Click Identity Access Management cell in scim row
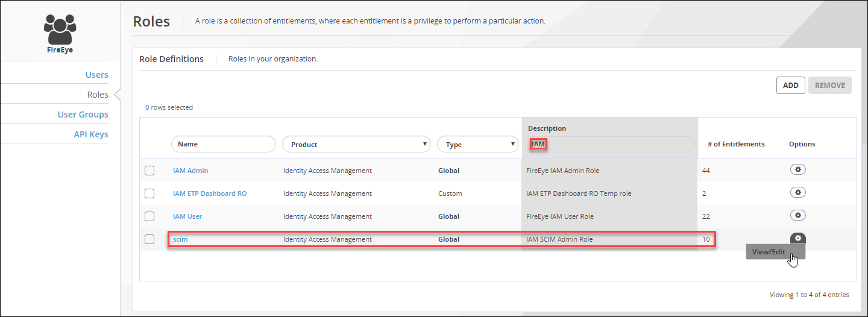Viewport: 868px width, 317px height. click(x=327, y=239)
